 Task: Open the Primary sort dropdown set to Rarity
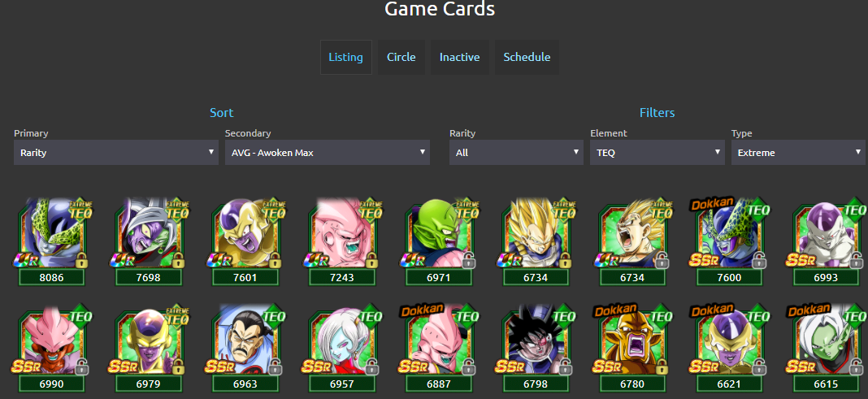tap(115, 152)
